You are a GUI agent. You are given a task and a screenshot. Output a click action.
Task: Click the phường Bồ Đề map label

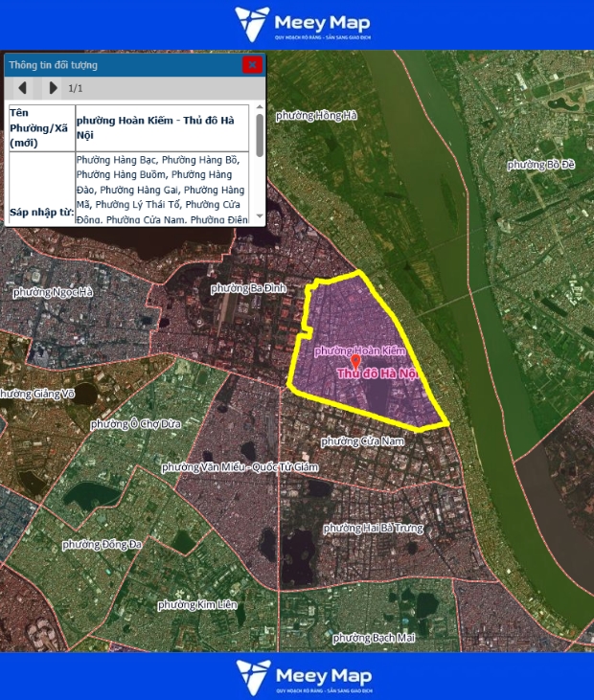pyautogui.click(x=540, y=165)
